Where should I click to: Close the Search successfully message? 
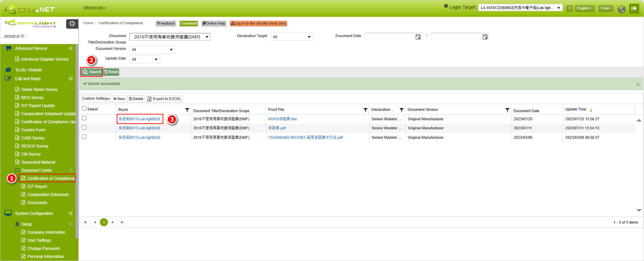pos(638,85)
